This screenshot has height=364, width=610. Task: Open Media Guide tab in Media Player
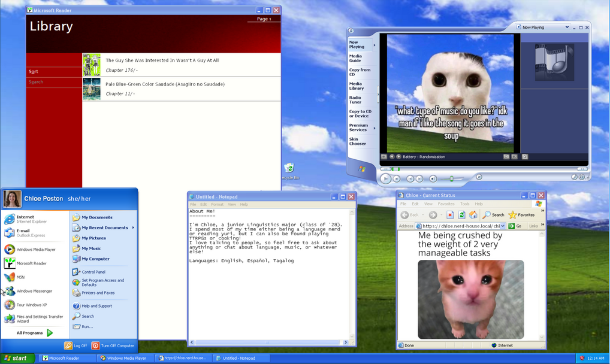point(355,58)
